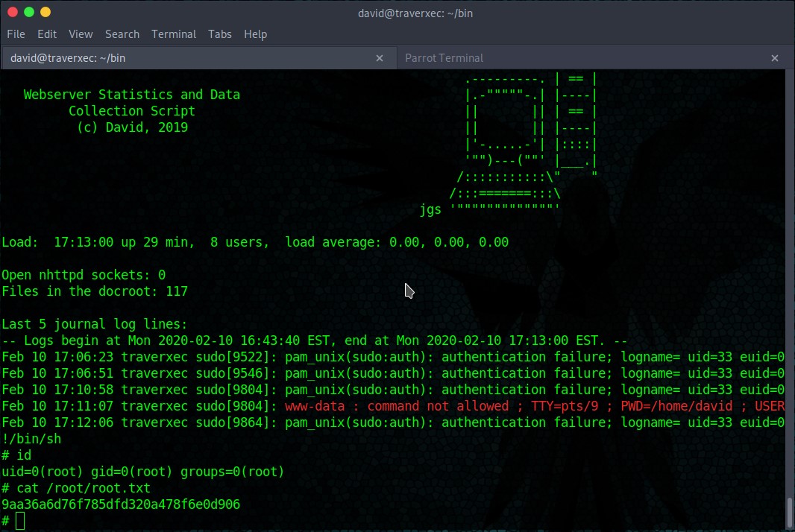Open the Edit menu
Image resolution: width=795 pixels, height=532 pixels.
click(47, 34)
